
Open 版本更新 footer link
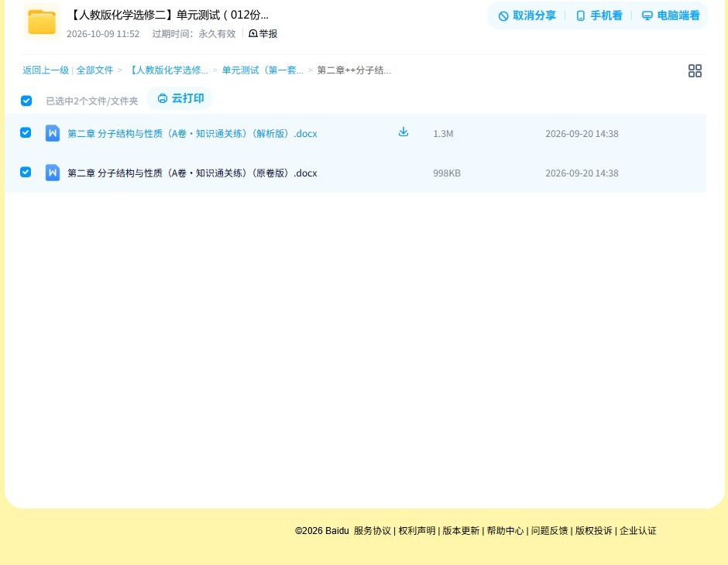[x=461, y=531]
